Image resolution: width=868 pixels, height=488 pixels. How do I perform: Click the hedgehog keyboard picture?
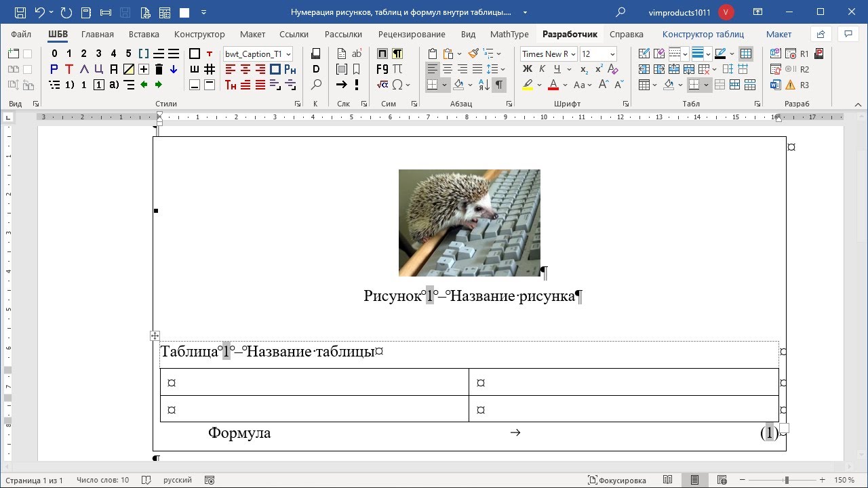[469, 223]
